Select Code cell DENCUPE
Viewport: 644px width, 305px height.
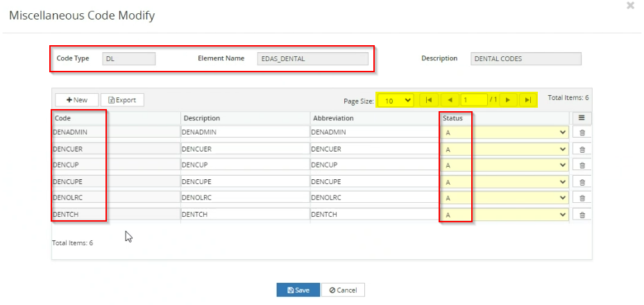click(x=116, y=182)
